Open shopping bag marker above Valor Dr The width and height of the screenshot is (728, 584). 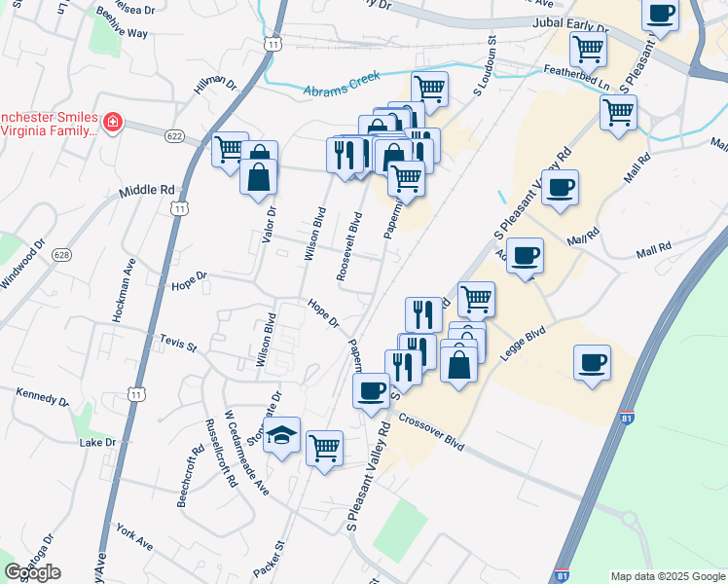coord(258,179)
